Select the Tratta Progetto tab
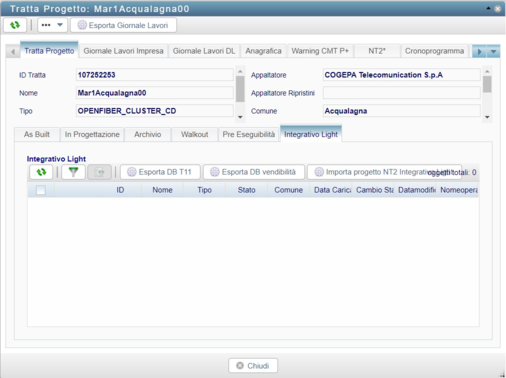 (49, 51)
